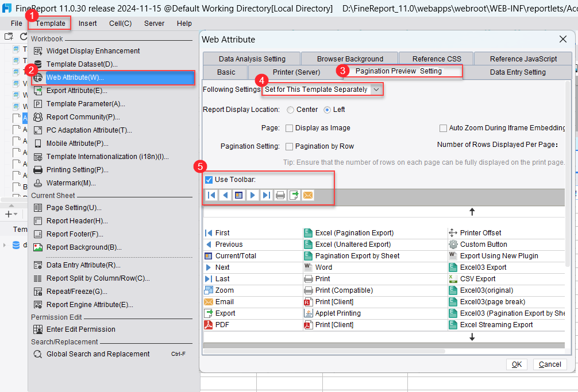Image resolution: width=578 pixels, height=392 pixels.
Task: Click the Next page toolbar icon
Action: pyautogui.click(x=252, y=195)
